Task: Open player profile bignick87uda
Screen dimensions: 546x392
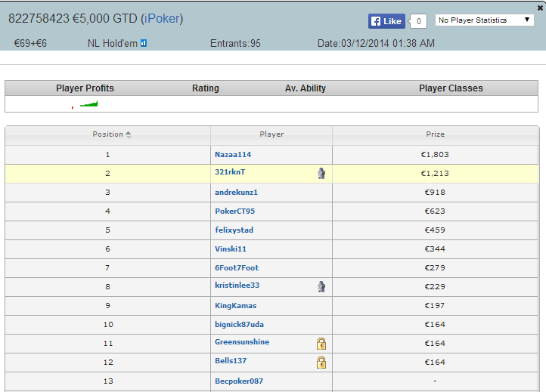Action: click(239, 325)
